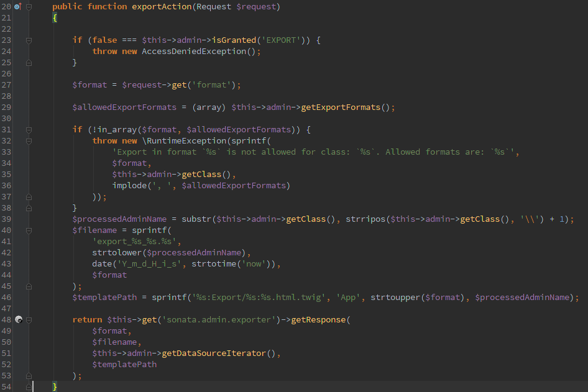The width and height of the screenshot is (588, 392).
Task: Click the $allowedExportFormats variable on line 29
Action: [124, 107]
